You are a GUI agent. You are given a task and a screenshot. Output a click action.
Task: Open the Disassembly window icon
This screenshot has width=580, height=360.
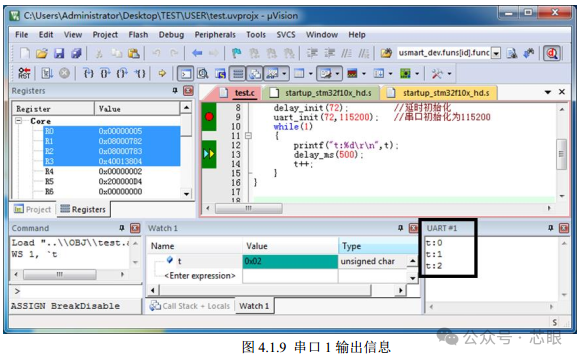coord(203,74)
